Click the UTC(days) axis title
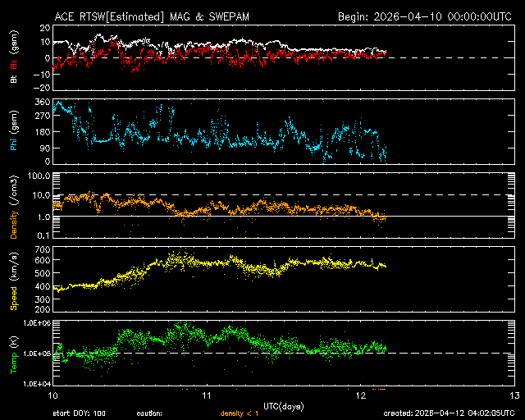525x420 pixels. pos(282,407)
